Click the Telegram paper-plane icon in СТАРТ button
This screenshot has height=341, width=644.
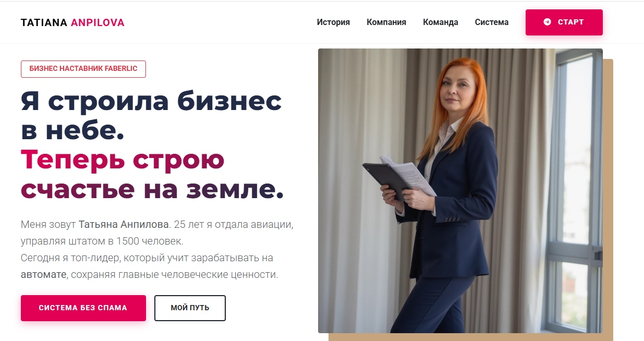coord(547,22)
